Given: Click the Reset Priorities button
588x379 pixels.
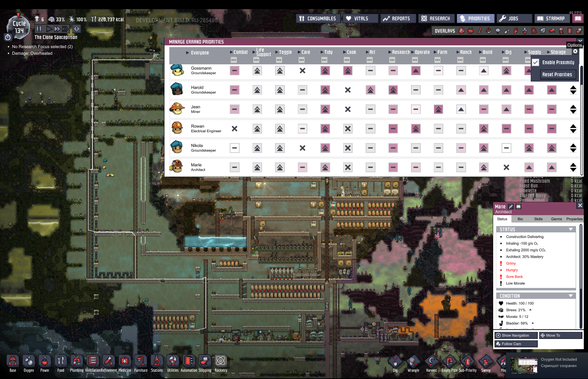Looking at the screenshot, I should tap(557, 75).
